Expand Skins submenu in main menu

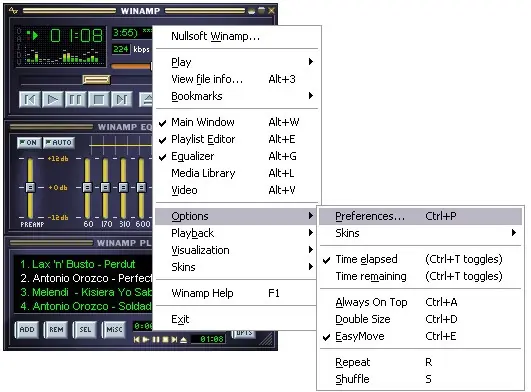tap(236, 267)
